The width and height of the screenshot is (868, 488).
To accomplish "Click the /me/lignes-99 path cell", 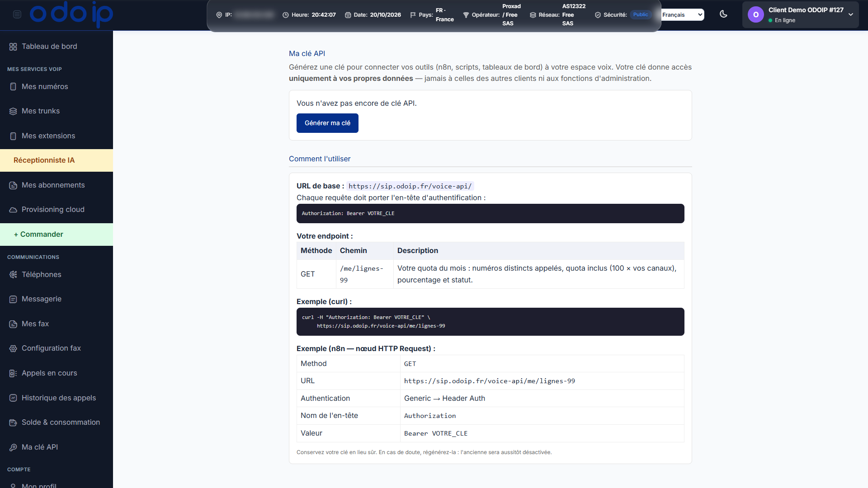I will 364,274.
